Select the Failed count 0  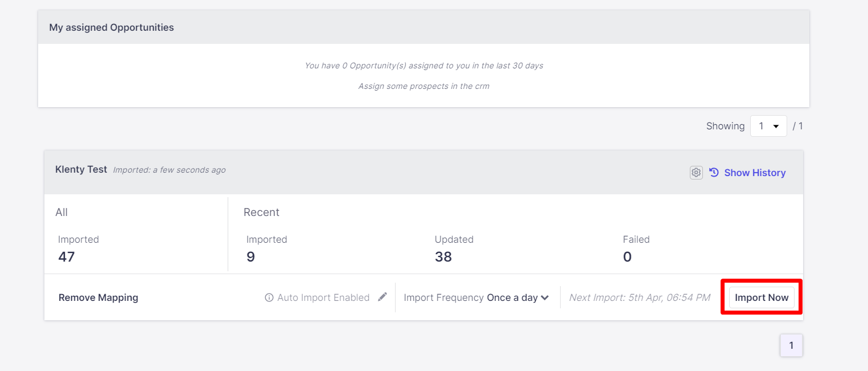coord(627,257)
